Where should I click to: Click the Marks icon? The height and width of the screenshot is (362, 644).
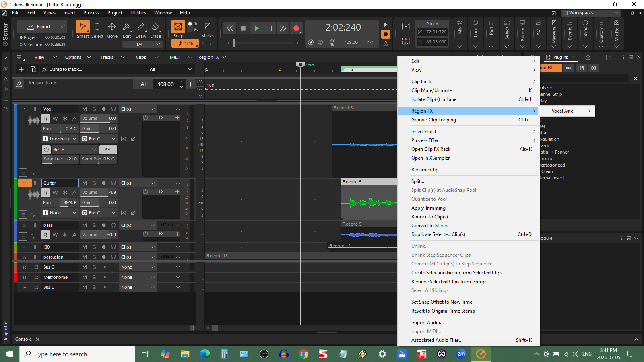(x=207, y=27)
